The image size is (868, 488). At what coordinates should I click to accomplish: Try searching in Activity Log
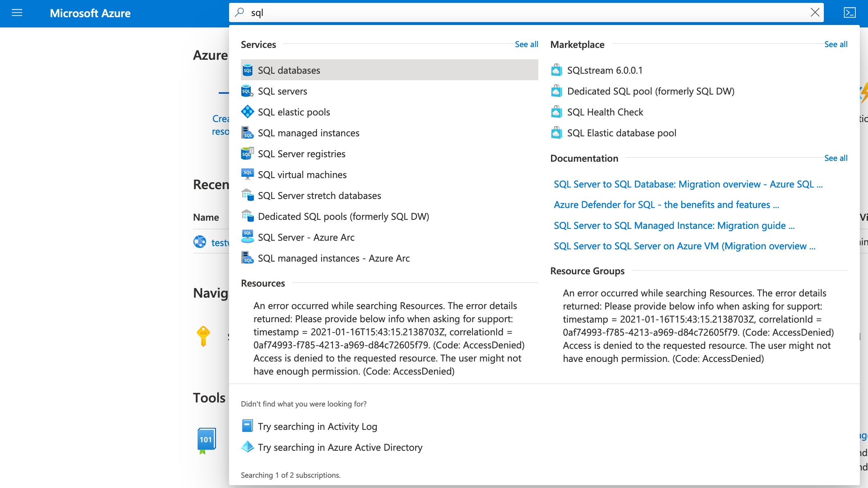pos(317,427)
